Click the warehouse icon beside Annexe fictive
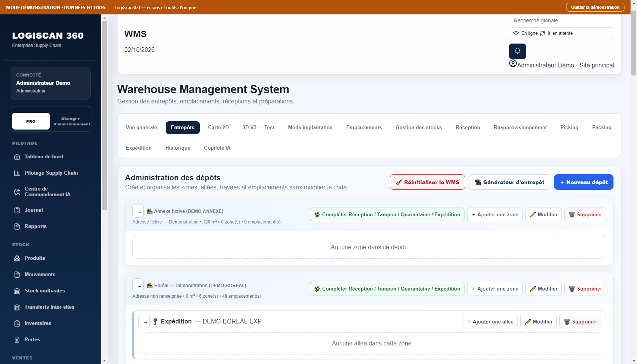 pos(150,211)
